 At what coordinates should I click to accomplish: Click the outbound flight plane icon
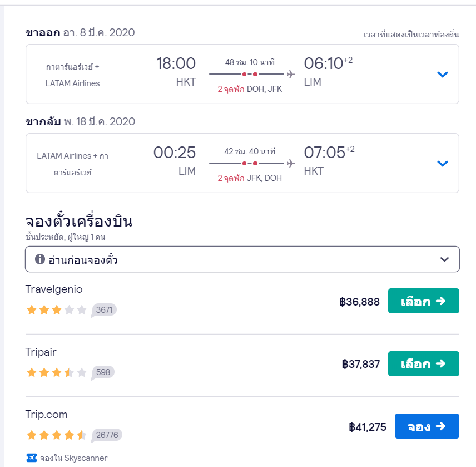click(290, 74)
